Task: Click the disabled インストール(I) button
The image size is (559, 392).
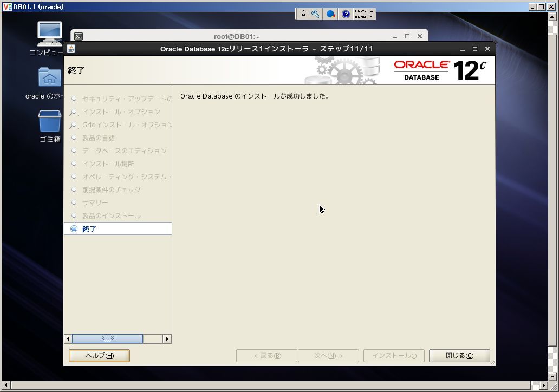Action: (394, 356)
